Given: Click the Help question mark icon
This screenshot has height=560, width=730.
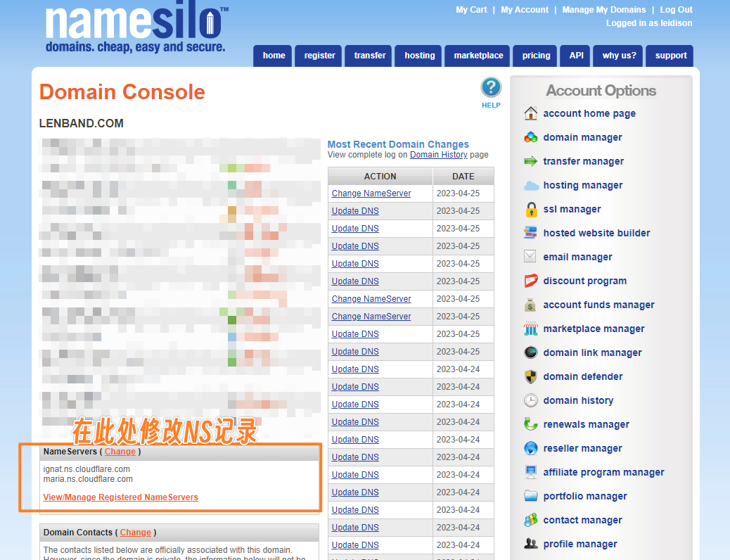Looking at the screenshot, I should click(491, 87).
